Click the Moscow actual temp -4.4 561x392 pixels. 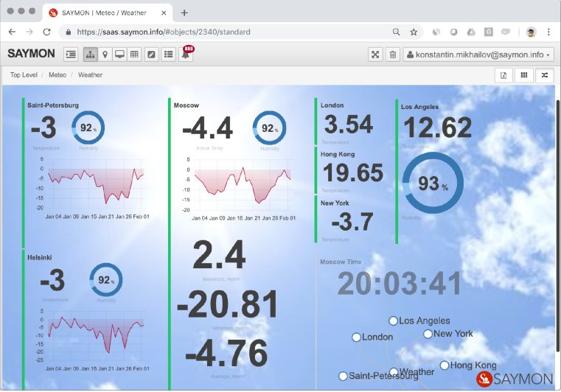pyautogui.click(x=207, y=128)
